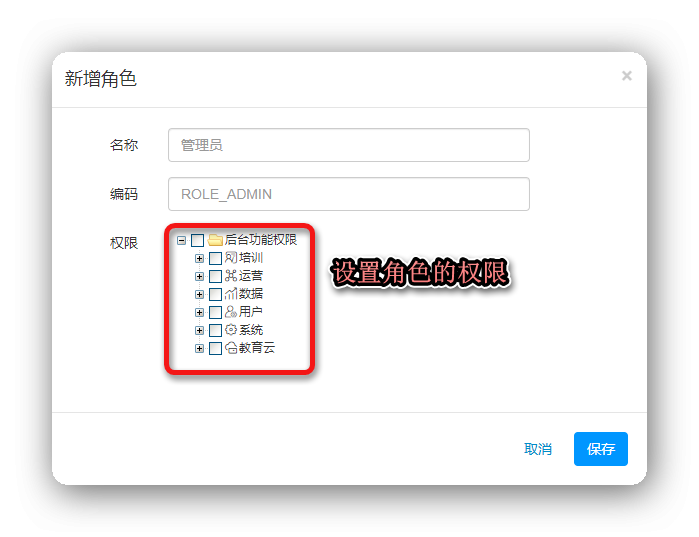
Task: Click the 培训 training icon
Action: point(231,258)
